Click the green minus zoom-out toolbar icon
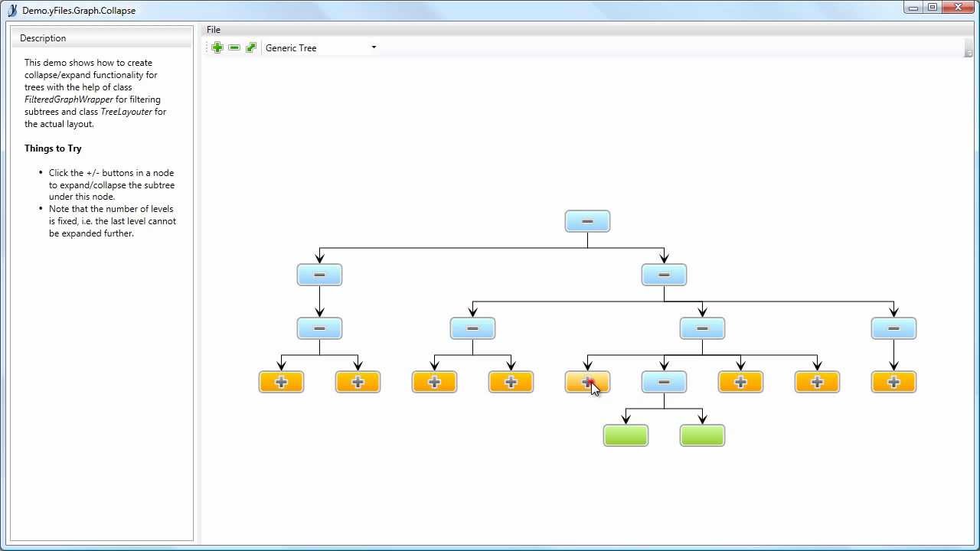Viewport: 980px width, 551px height. [234, 47]
